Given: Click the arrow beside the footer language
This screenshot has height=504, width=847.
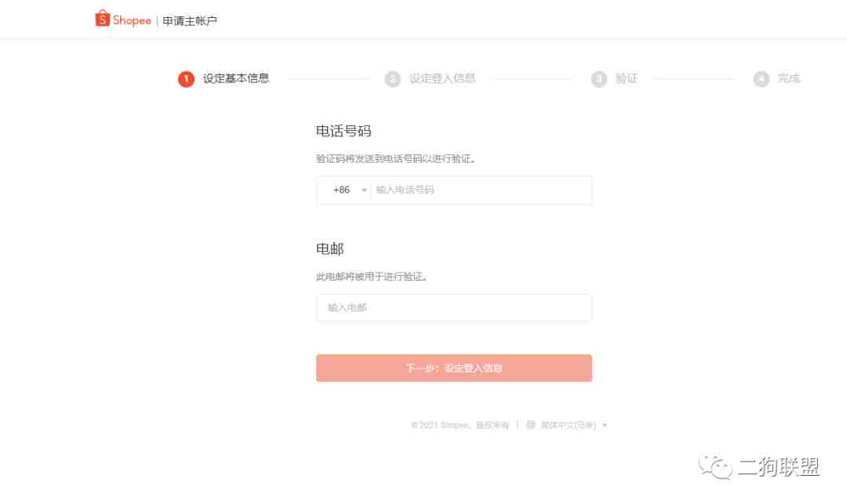Looking at the screenshot, I should click(x=605, y=425).
